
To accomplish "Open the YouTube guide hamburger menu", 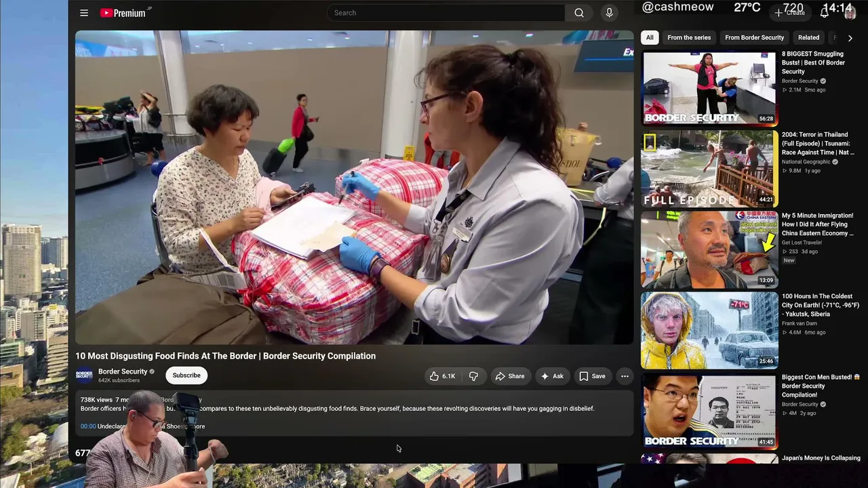I will 84,13.
